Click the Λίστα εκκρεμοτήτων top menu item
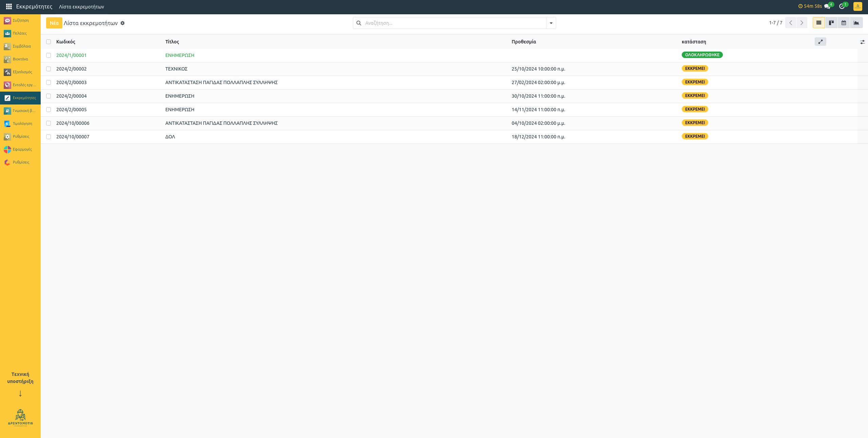868x438 pixels. tap(81, 7)
